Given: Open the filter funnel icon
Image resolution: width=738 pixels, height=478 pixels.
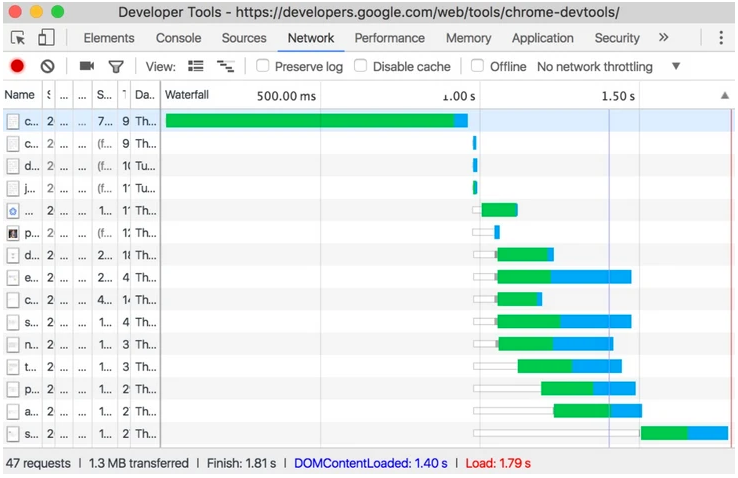Looking at the screenshot, I should click(x=116, y=66).
